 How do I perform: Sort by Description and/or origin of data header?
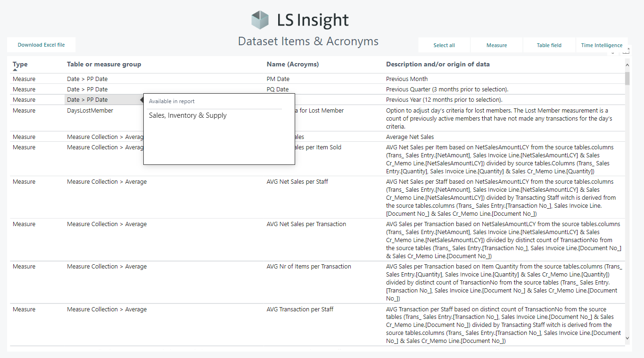(x=438, y=64)
